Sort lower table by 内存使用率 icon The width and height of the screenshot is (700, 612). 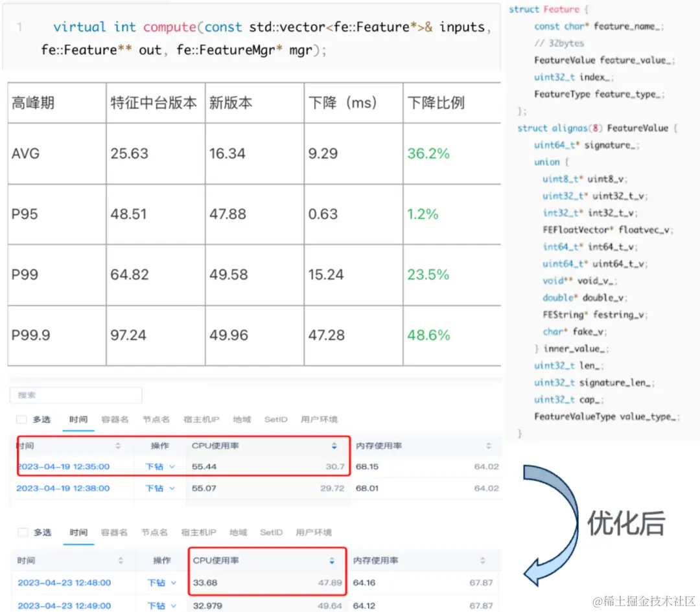tap(483, 560)
